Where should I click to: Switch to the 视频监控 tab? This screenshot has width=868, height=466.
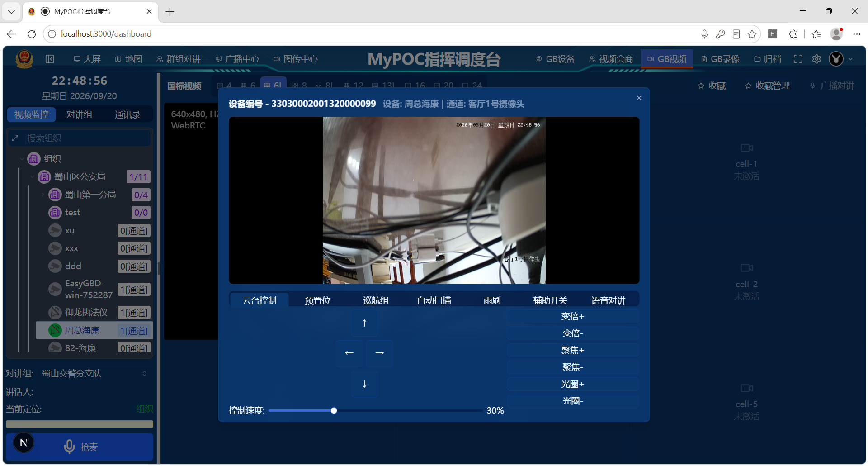[31, 114]
